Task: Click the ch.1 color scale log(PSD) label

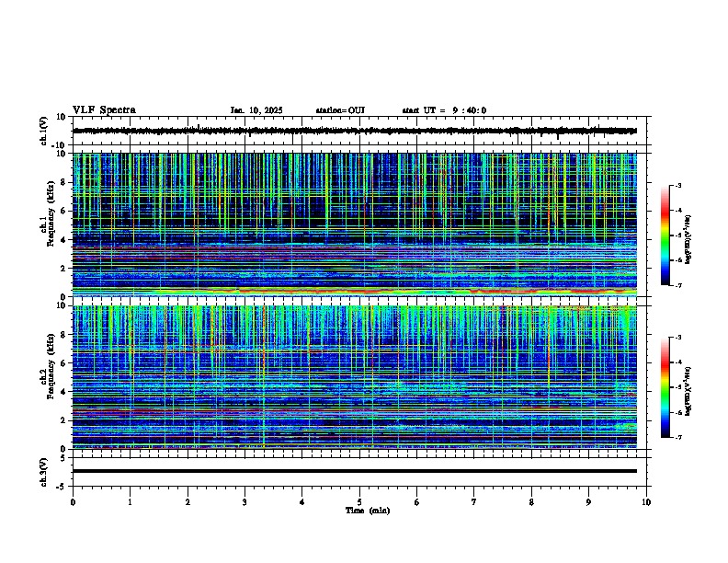Action: coord(688,240)
